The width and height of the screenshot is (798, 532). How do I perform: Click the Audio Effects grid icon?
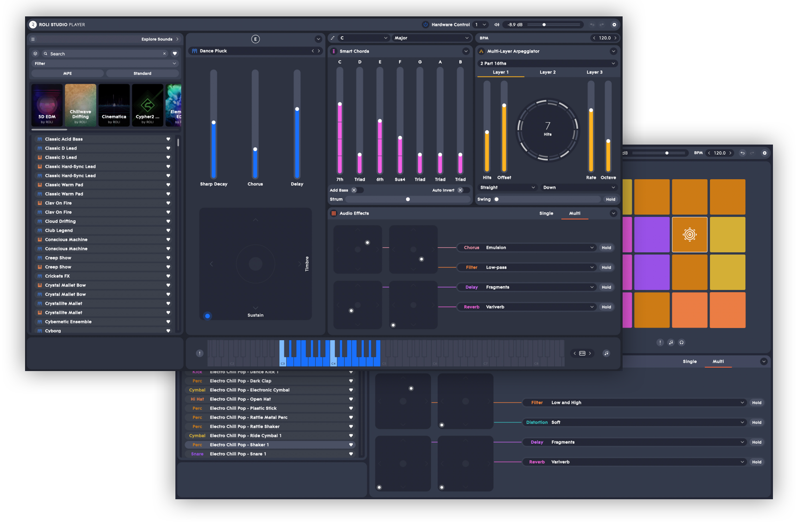[x=334, y=213]
